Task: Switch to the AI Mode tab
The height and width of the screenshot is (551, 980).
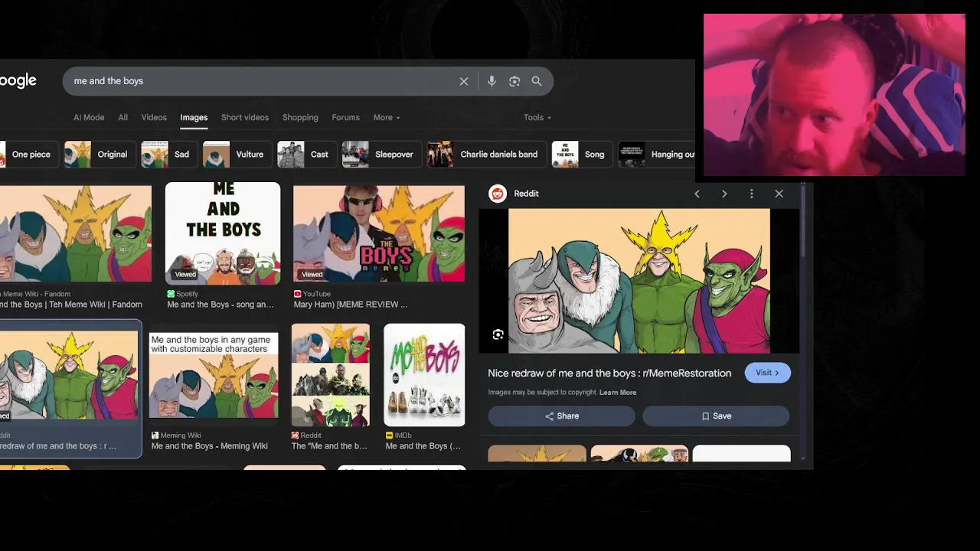Action: [x=89, y=117]
